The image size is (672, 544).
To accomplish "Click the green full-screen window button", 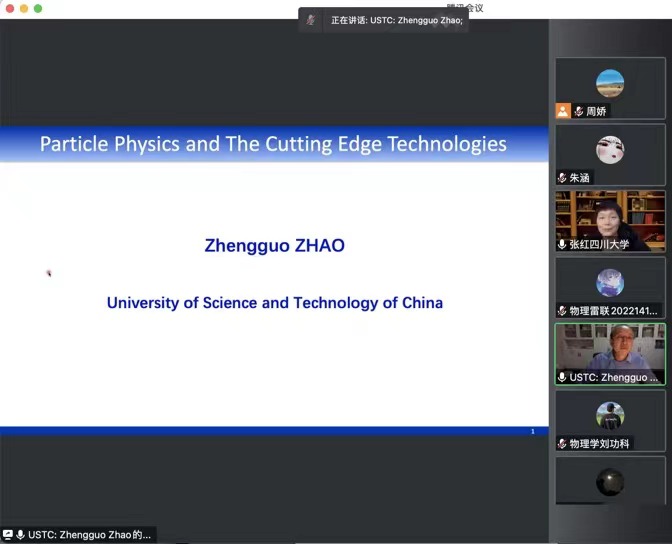I will [38, 8].
